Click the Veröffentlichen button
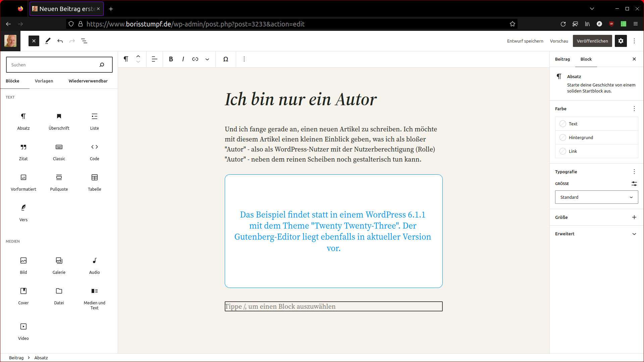 [592, 41]
